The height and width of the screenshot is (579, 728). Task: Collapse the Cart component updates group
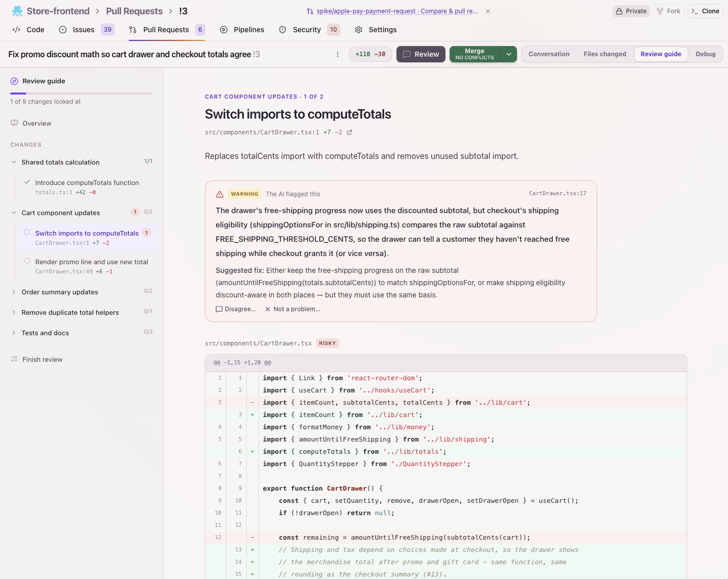point(14,213)
